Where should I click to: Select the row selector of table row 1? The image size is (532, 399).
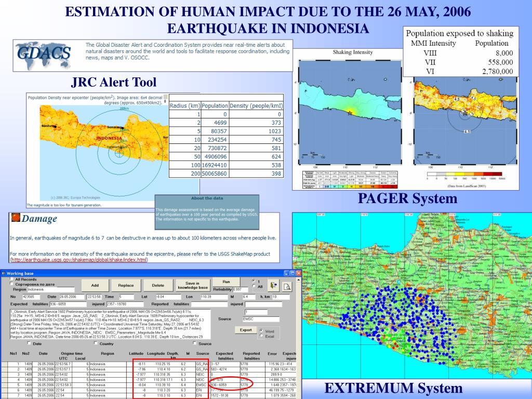coord(4,364)
